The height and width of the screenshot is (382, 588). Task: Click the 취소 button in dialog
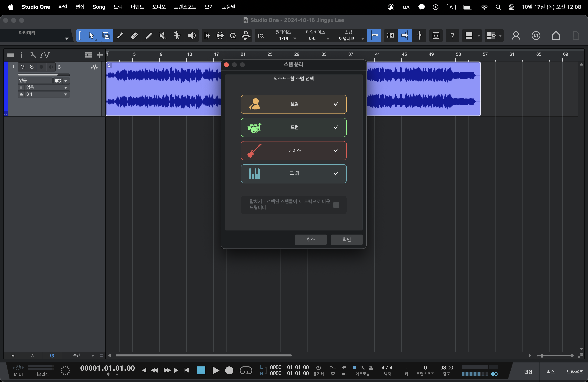pyautogui.click(x=311, y=240)
